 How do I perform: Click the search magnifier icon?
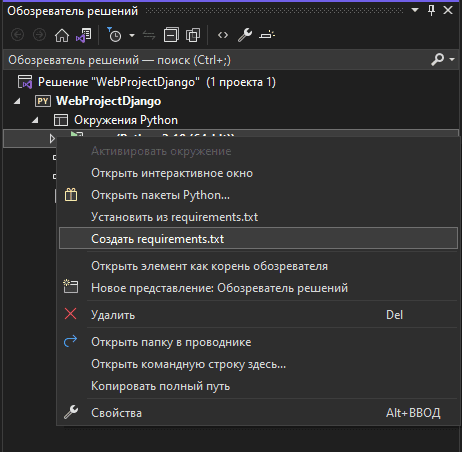click(x=438, y=60)
